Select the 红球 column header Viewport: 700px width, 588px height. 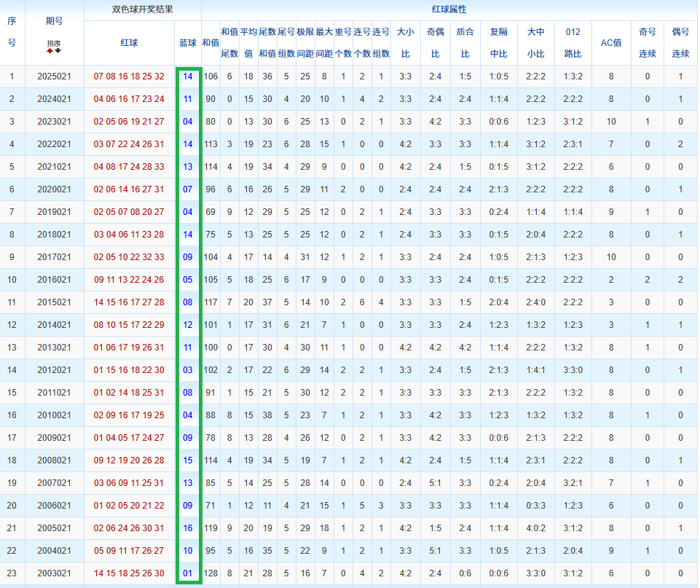(129, 43)
